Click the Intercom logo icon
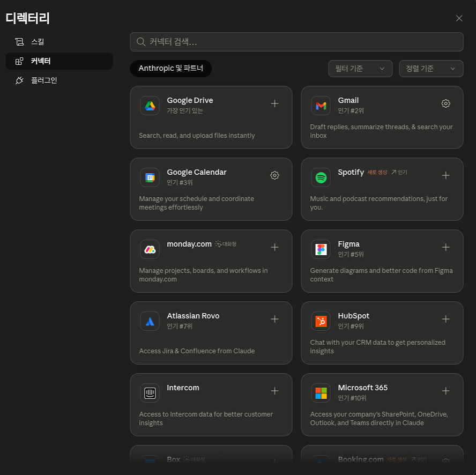476x475 pixels. click(x=150, y=393)
